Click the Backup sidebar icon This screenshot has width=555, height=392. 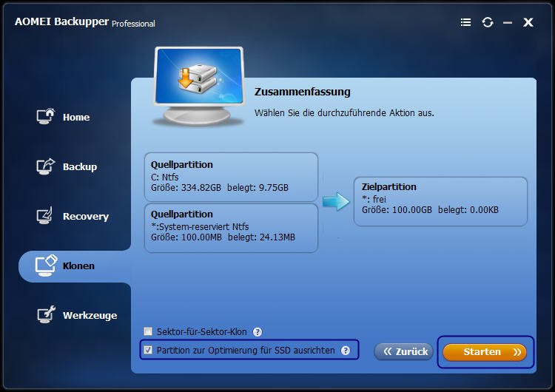[x=46, y=166]
